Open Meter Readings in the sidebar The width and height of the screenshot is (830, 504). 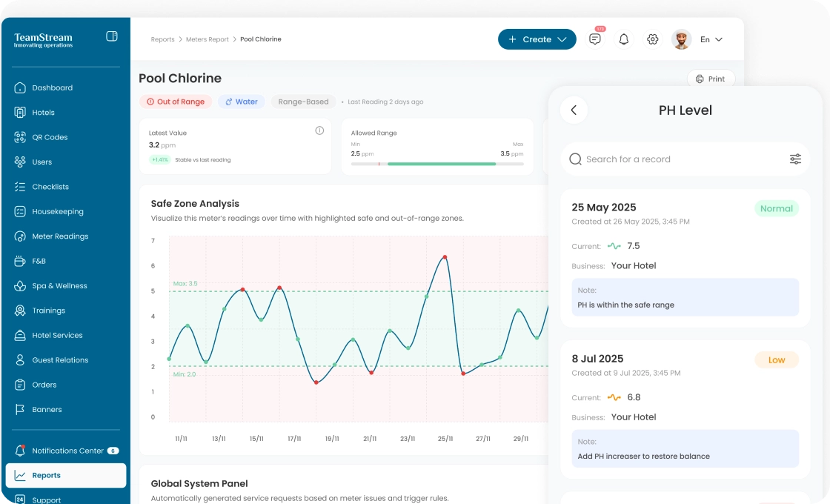[60, 236]
